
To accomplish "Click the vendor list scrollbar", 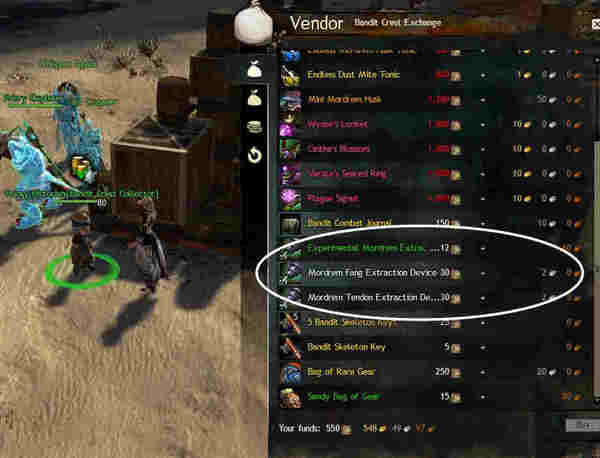I will point(596,230).
